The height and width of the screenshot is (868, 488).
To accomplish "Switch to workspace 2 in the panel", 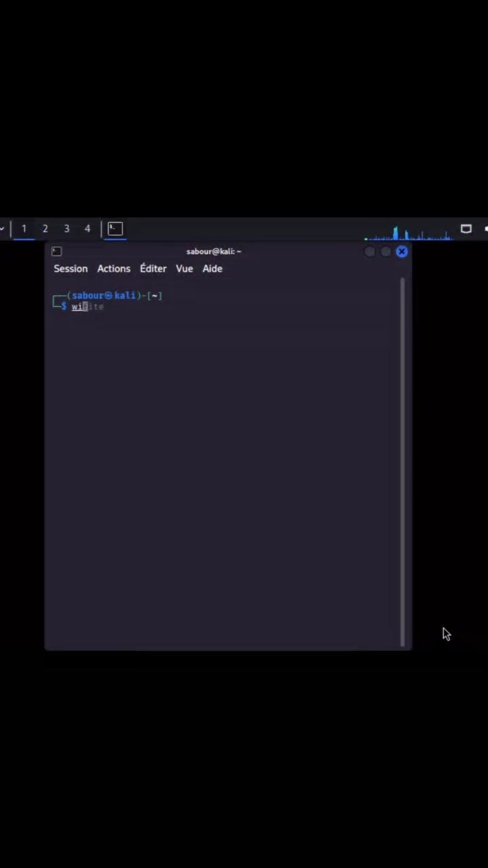I will (x=45, y=229).
